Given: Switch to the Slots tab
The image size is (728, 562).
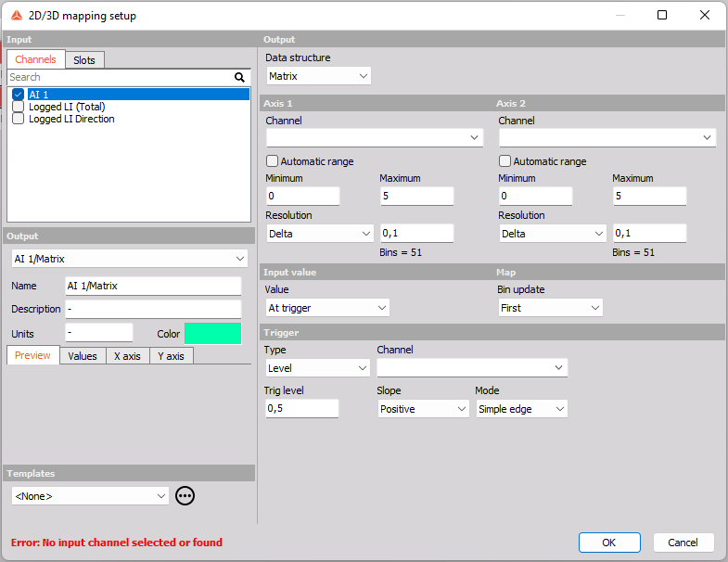Looking at the screenshot, I should [x=84, y=60].
